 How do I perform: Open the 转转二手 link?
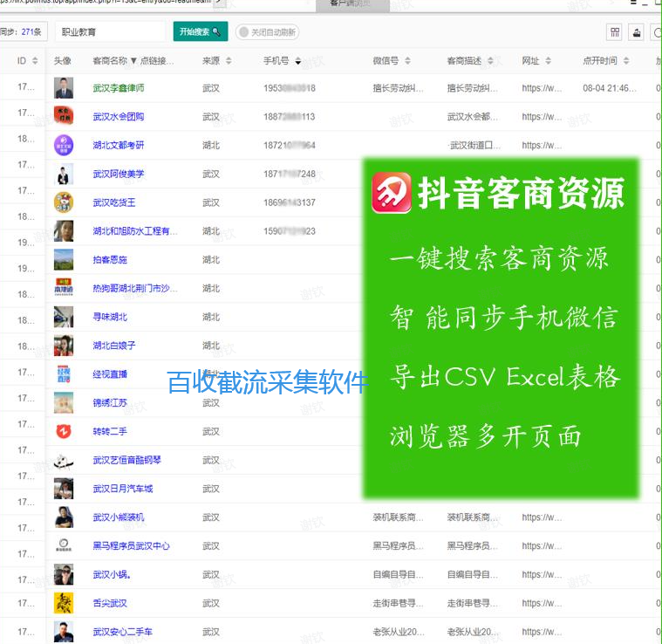110,432
